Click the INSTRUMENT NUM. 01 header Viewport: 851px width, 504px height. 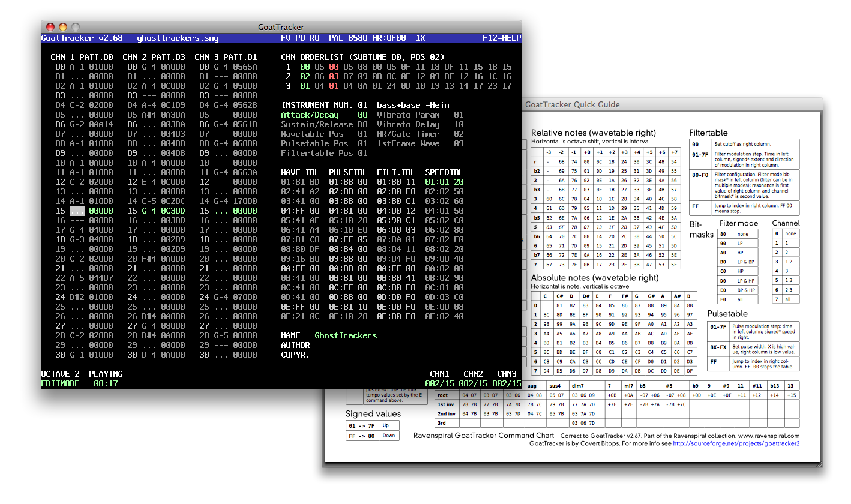click(324, 105)
